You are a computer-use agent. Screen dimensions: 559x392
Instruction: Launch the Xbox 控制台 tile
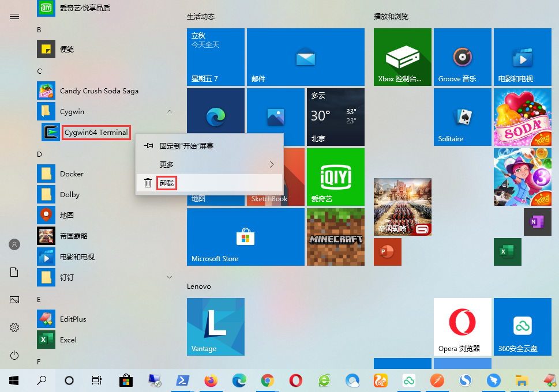tap(402, 57)
